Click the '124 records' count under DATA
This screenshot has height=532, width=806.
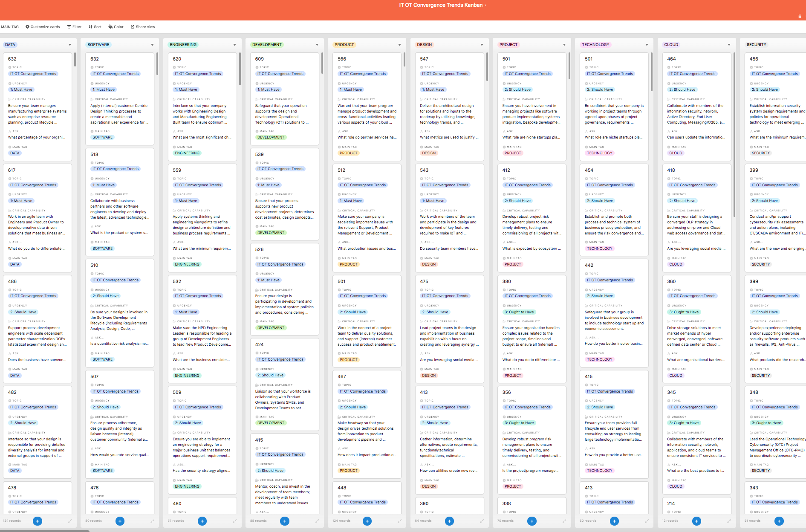click(12, 521)
